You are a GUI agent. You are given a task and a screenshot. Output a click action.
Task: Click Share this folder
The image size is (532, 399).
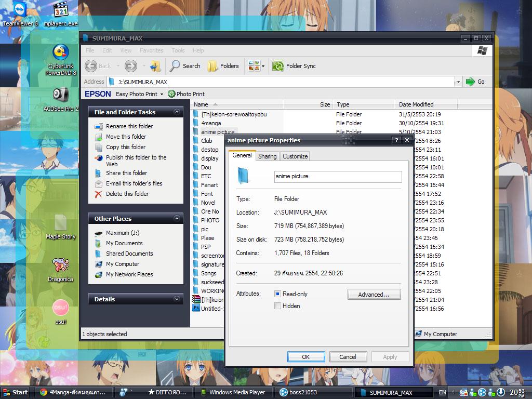pos(126,173)
